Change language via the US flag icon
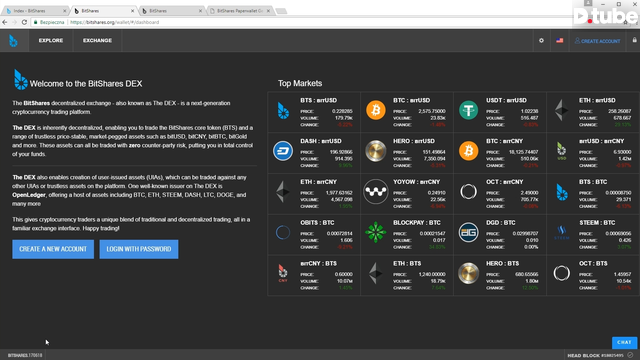Image resolution: width=640 pixels, height=360 pixels. [560, 40]
